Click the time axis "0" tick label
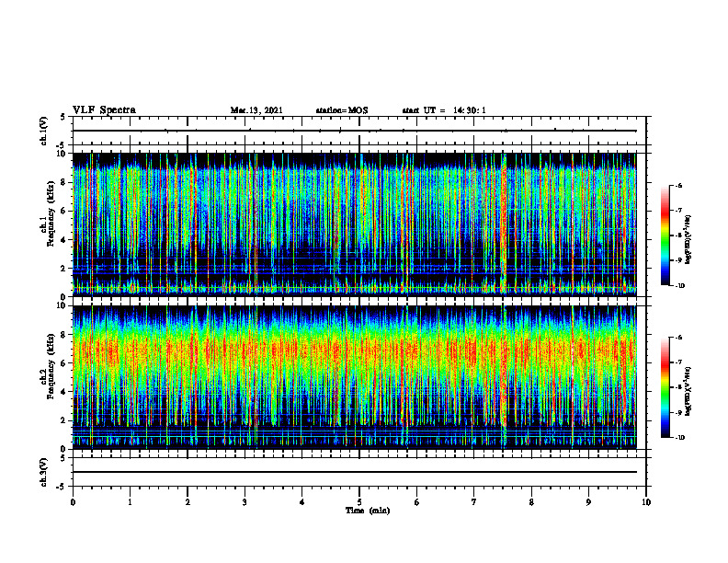The image size is (728, 563). point(73,502)
